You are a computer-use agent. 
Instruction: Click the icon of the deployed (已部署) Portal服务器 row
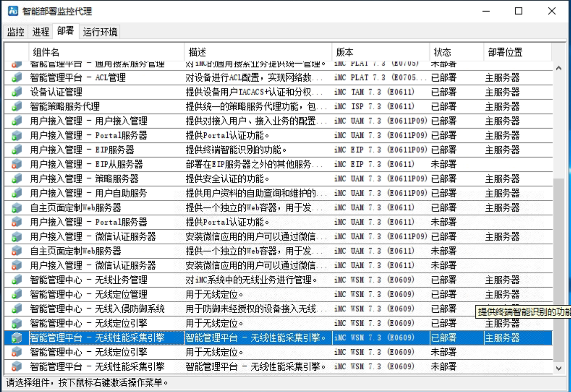click(17, 136)
